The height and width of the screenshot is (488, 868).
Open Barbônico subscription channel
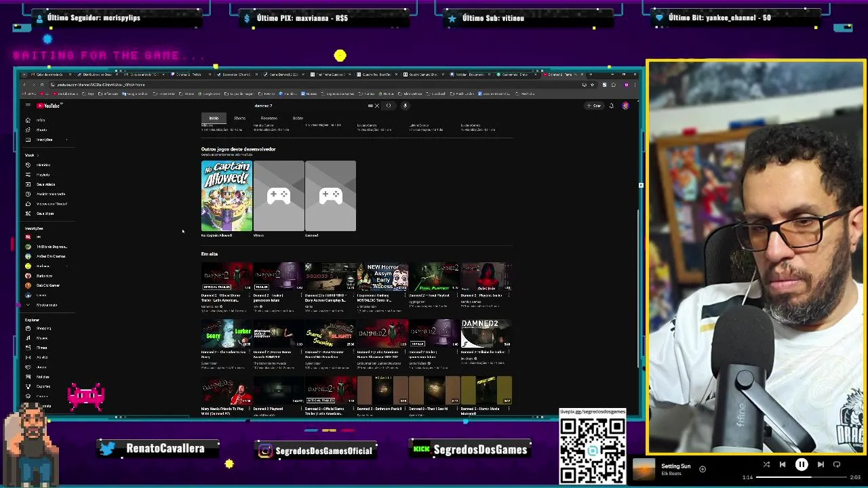[x=44, y=276]
